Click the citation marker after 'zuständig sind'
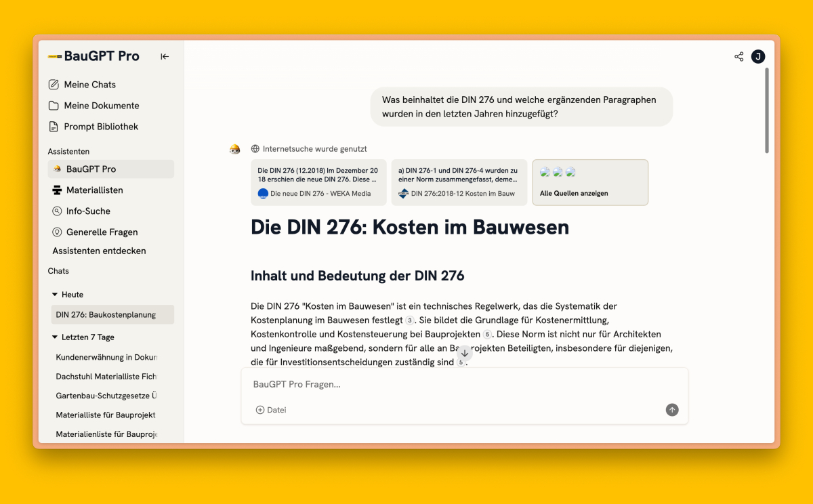The image size is (813, 504). coord(461,363)
